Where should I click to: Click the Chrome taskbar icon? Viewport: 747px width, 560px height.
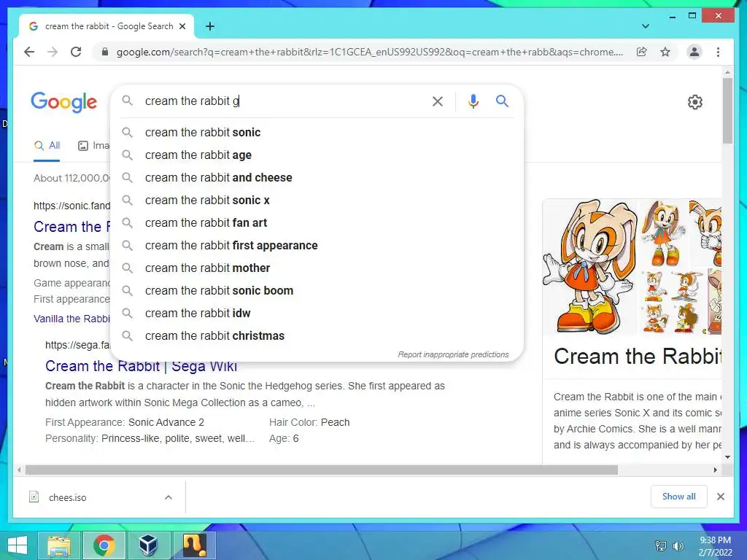point(104,545)
